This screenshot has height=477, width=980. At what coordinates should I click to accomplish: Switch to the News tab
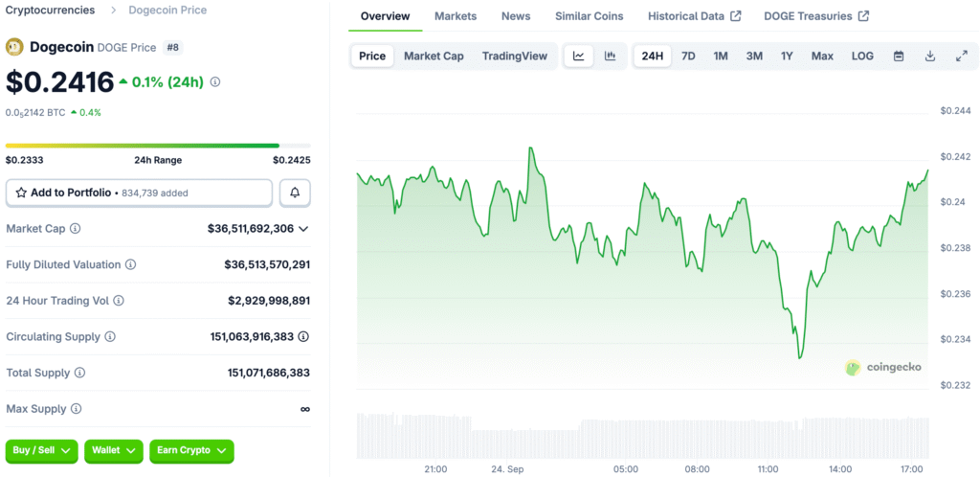click(516, 16)
